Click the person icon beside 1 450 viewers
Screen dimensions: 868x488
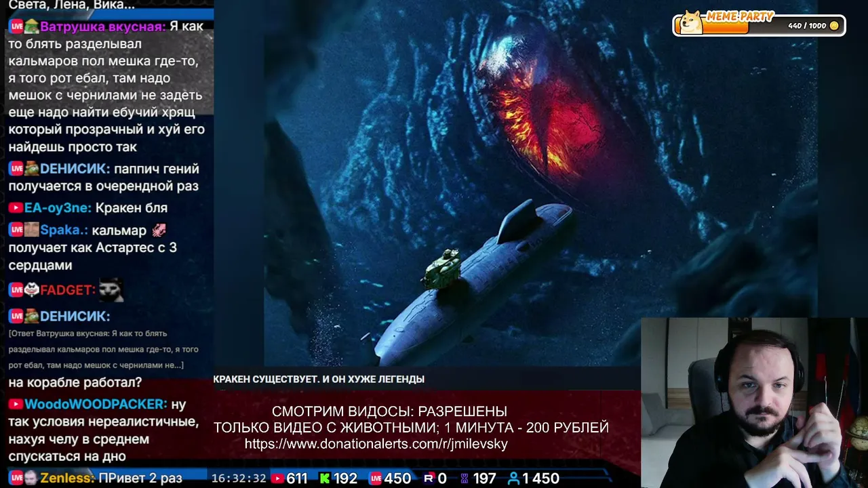coord(513,479)
